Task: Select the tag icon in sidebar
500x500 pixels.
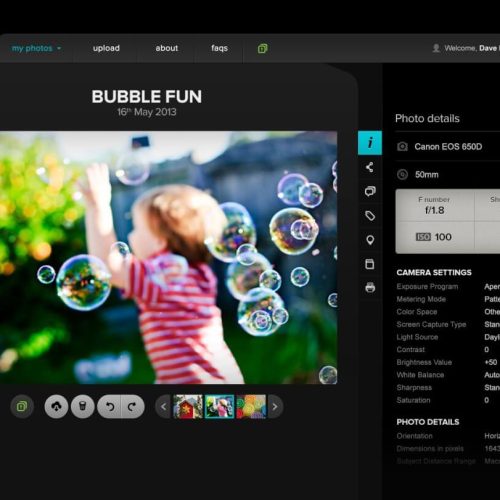Action: pyautogui.click(x=370, y=216)
